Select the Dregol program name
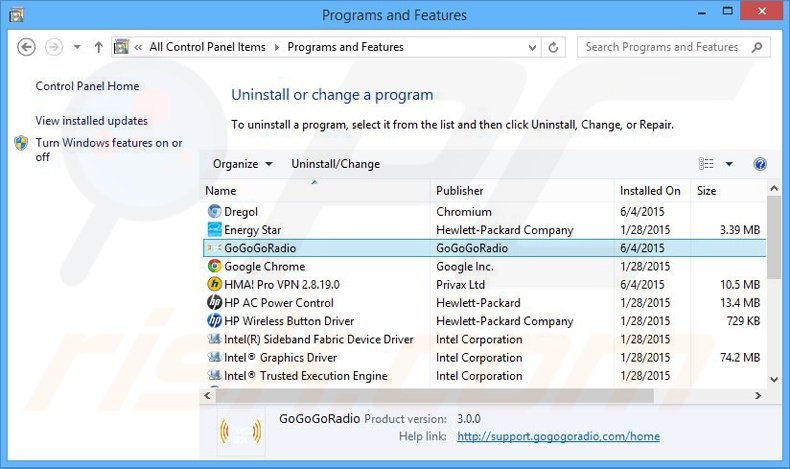Screen dimensions: 790x469 point(241,212)
